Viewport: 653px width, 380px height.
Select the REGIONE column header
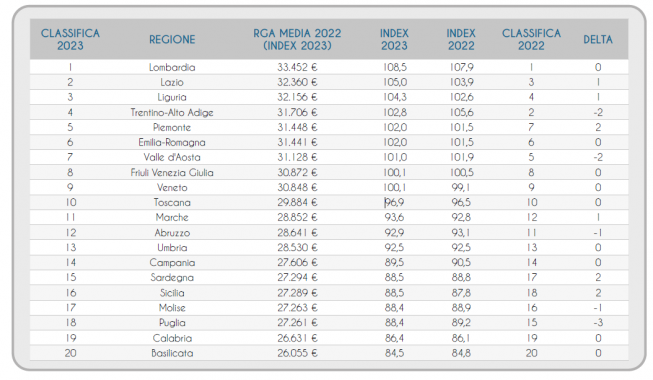coord(172,40)
